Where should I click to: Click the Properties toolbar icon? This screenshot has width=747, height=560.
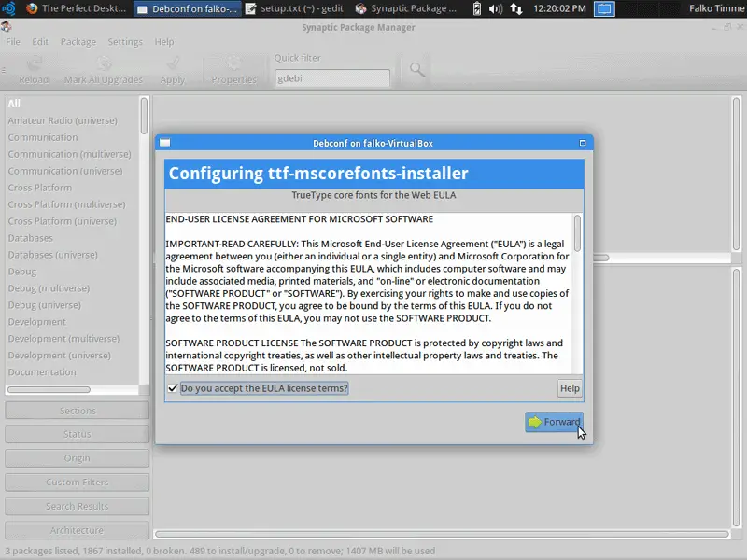(233, 69)
